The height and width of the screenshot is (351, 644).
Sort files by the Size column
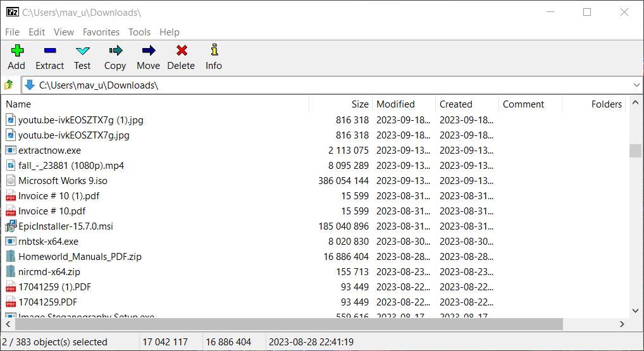[359, 104]
